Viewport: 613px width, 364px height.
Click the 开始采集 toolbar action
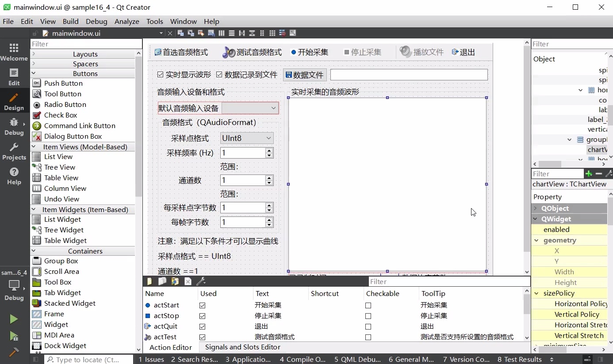point(310,52)
